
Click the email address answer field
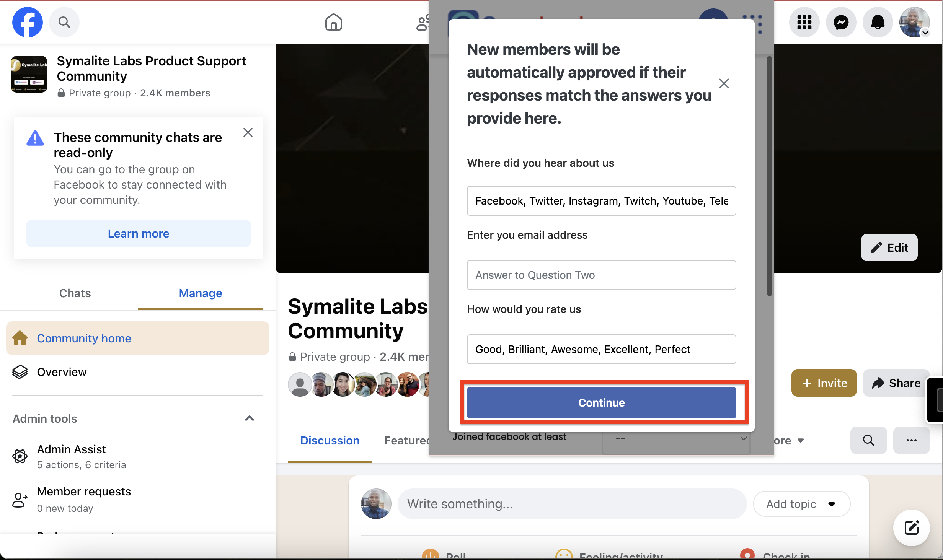click(601, 275)
